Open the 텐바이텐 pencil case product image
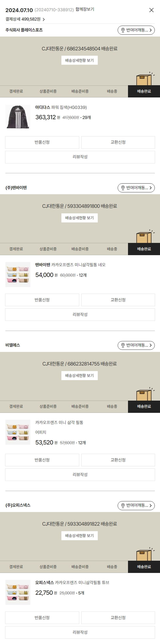This screenshot has height=644, width=160. 18,274
